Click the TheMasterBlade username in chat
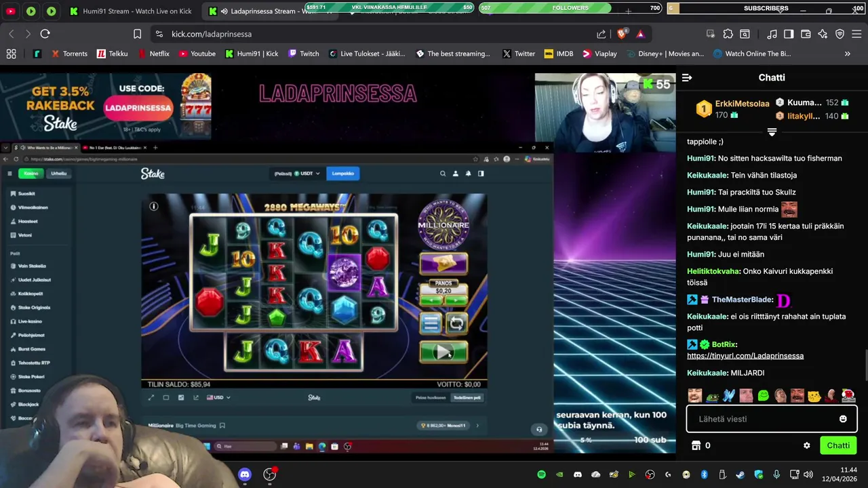The image size is (868, 488). (742, 300)
